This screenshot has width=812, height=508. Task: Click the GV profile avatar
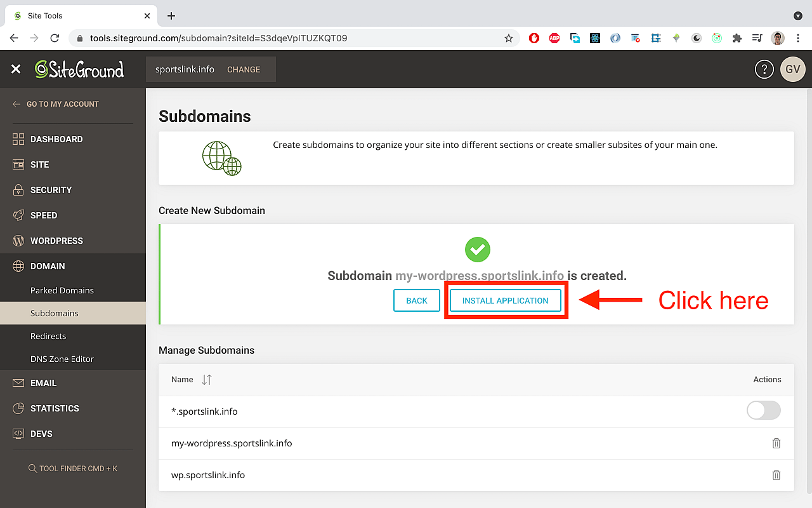792,69
